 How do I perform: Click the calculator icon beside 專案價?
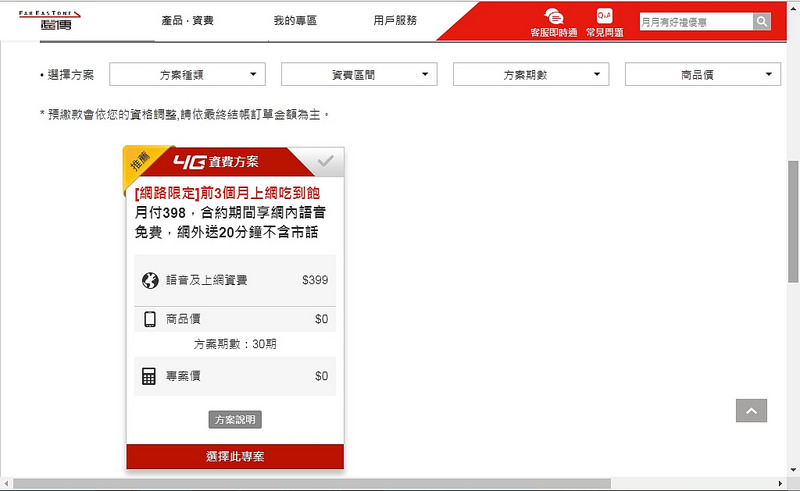[x=150, y=376]
